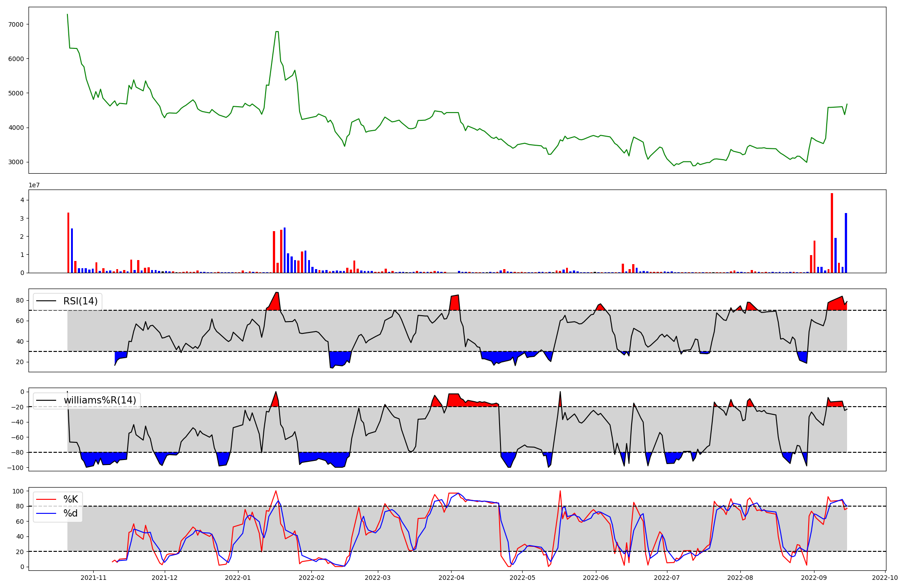
Task: Click the blue %d legend line swatch
Action: [46, 513]
